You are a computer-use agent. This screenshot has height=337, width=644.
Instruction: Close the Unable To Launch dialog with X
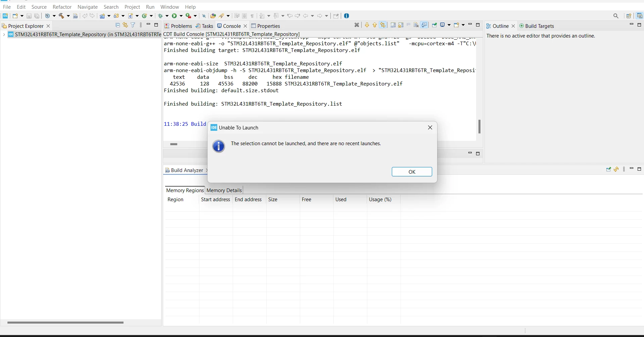[x=430, y=127]
